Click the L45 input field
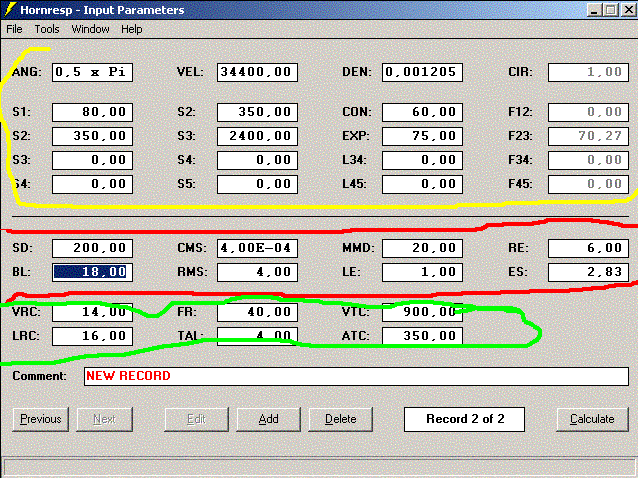Viewport: 638px width, 478px height. [422, 184]
